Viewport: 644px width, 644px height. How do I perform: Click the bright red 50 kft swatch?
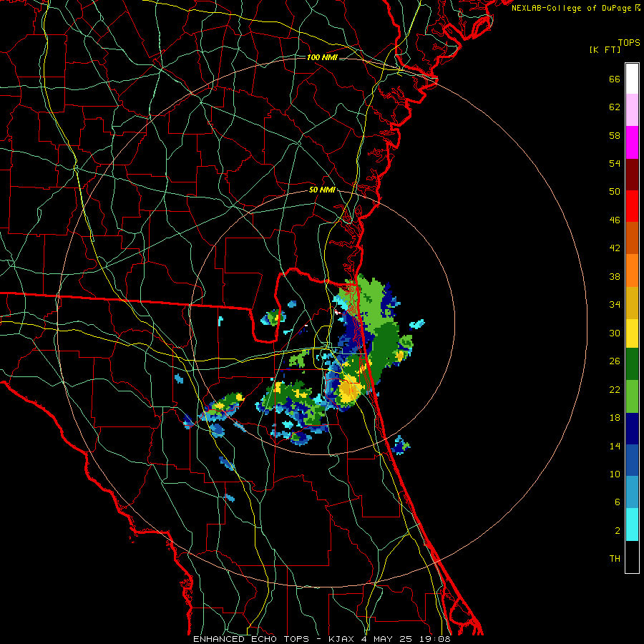click(632, 206)
